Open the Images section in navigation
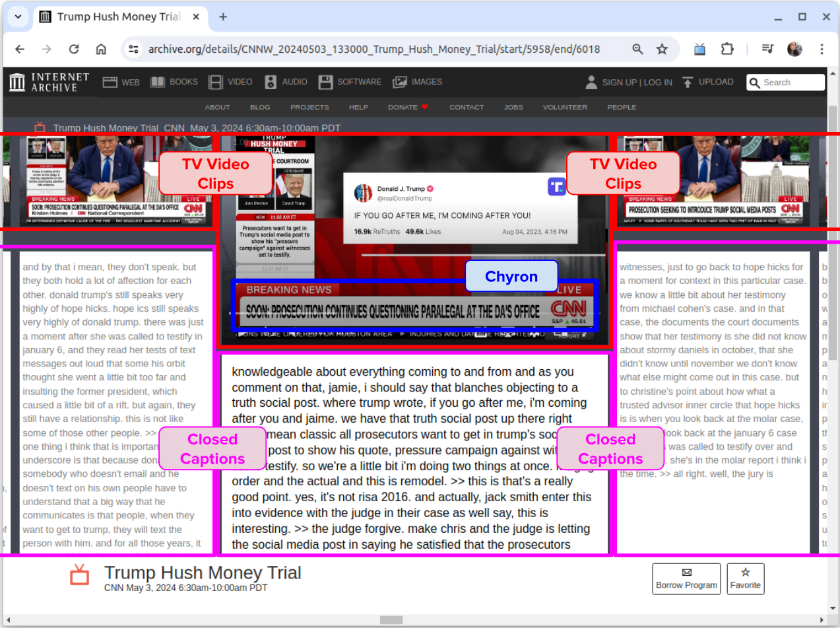The height and width of the screenshot is (628, 840). tap(417, 82)
